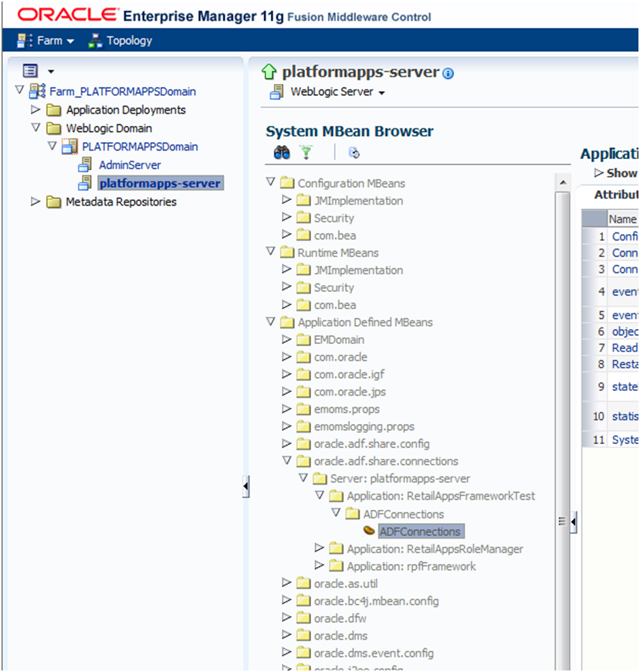Select Server: platformapps-server folder
This screenshot has width=640, height=672.
click(x=400, y=479)
